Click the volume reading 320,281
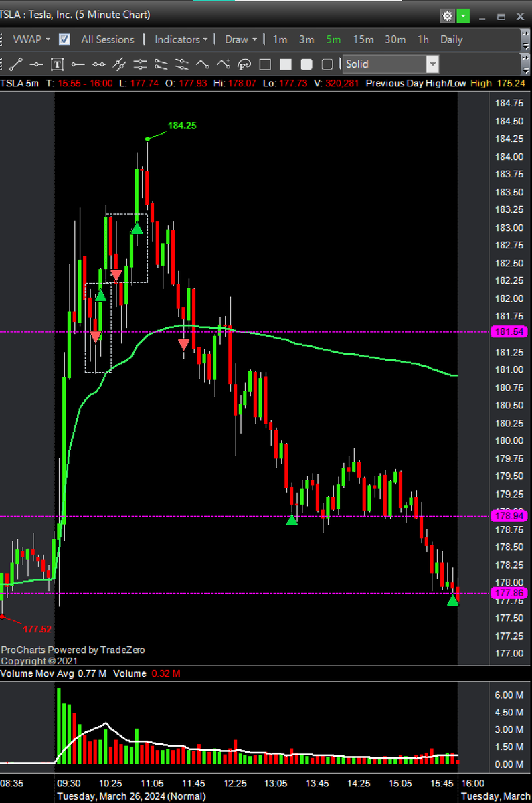The width and height of the screenshot is (532, 803). pyautogui.click(x=343, y=83)
